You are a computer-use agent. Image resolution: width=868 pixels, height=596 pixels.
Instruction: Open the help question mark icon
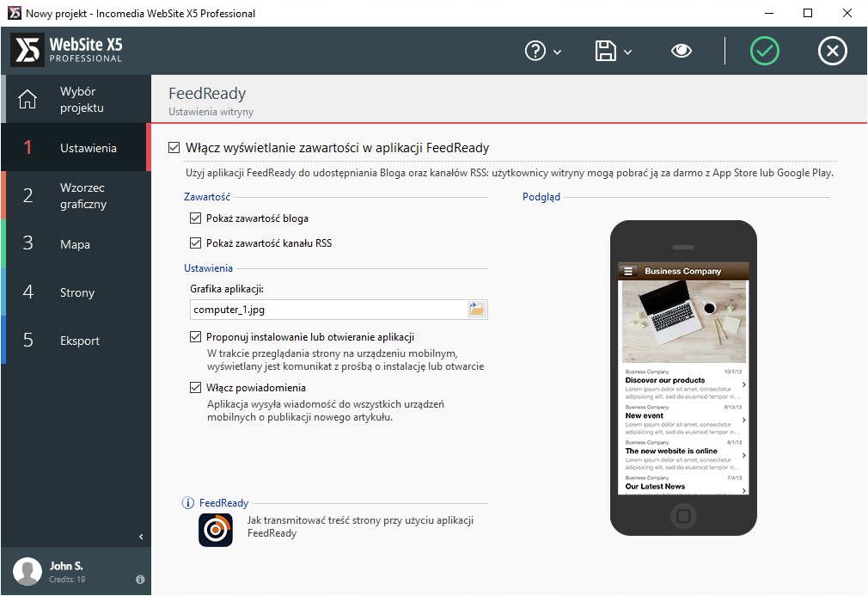point(535,51)
